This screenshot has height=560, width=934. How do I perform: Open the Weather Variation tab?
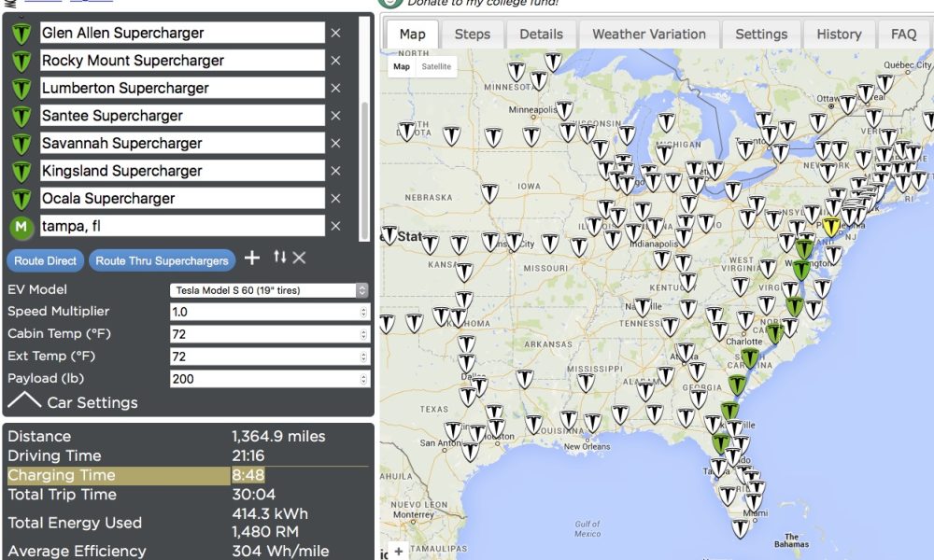[648, 35]
